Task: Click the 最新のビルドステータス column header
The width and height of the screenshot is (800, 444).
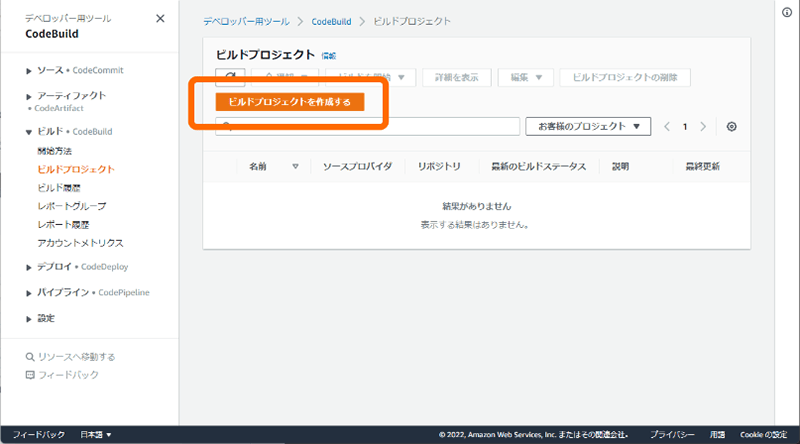Action: pyautogui.click(x=539, y=166)
